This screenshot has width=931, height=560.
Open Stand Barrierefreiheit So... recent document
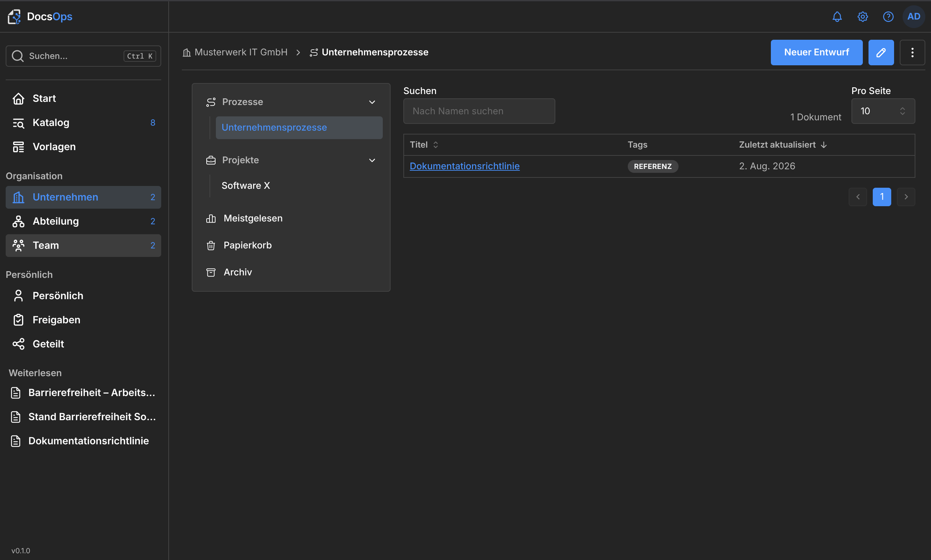click(83, 417)
